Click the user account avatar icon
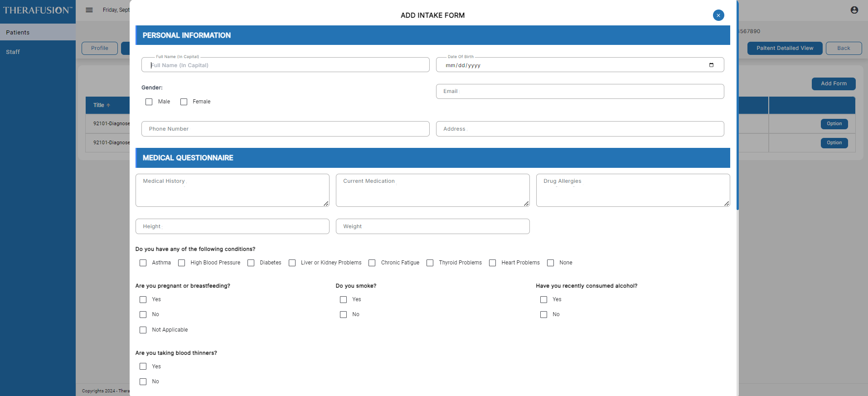Viewport: 868px width, 396px height. (854, 10)
